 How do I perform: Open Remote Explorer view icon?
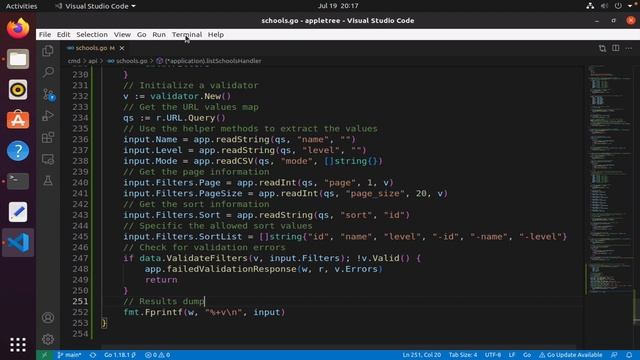click(48, 159)
